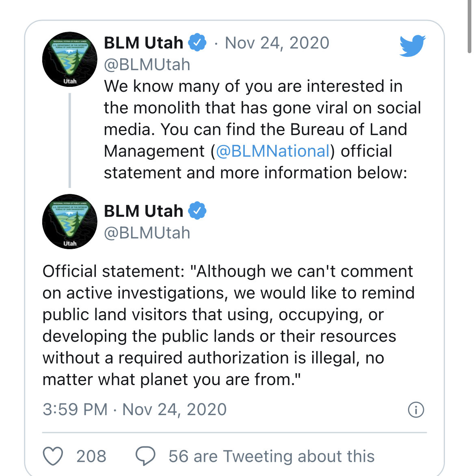The height and width of the screenshot is (476, 475).
Task: Click the second BLM Utah display name
Action: click(143, 211)
